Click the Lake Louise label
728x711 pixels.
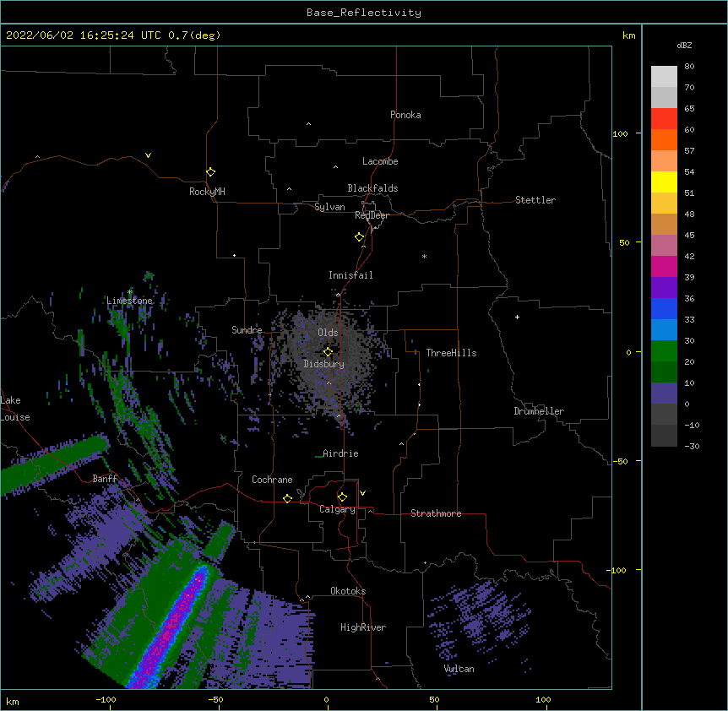(15, 409)
